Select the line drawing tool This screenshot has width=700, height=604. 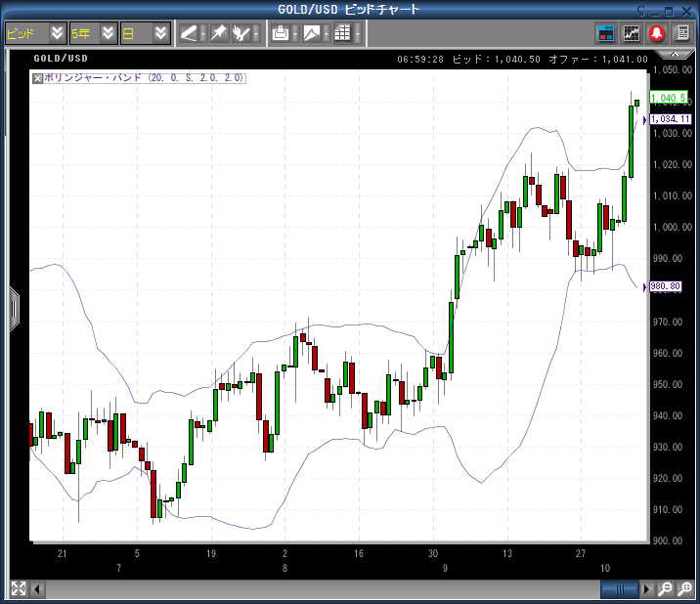tap(189, 33)
